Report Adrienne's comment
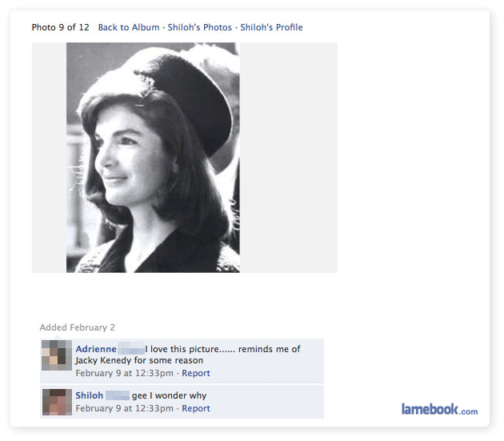504x441 pixels. [196, 373]
